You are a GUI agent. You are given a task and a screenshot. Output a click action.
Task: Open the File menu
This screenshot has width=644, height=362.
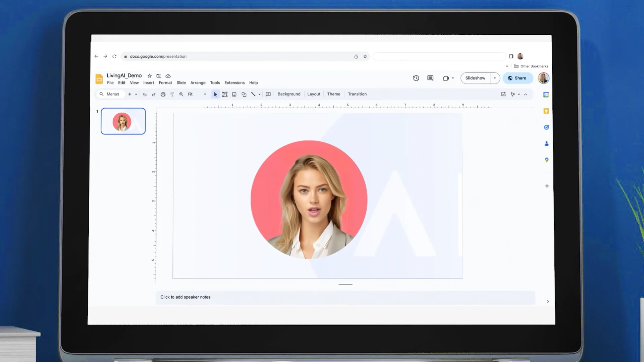110,83
